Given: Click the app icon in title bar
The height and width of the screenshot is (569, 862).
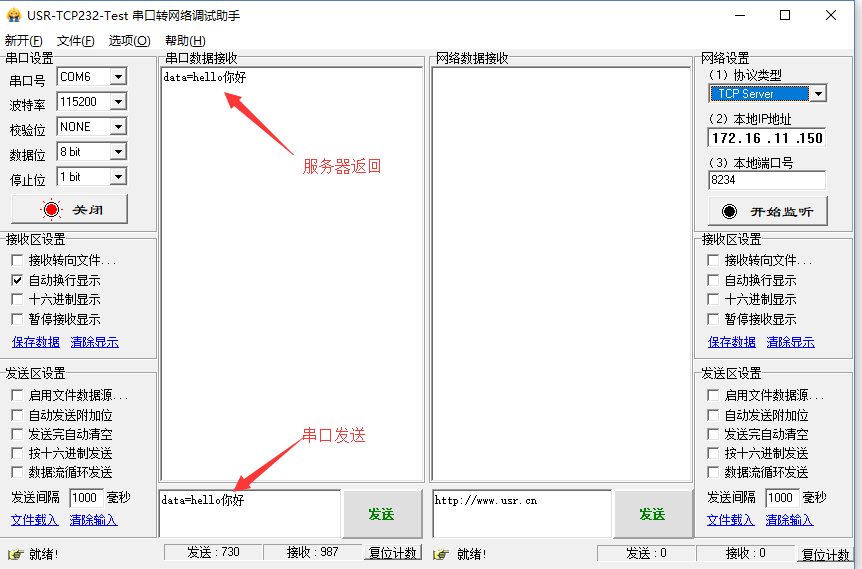Looking at the screenshot, I should pyautogui.click(x=13, y=15).
